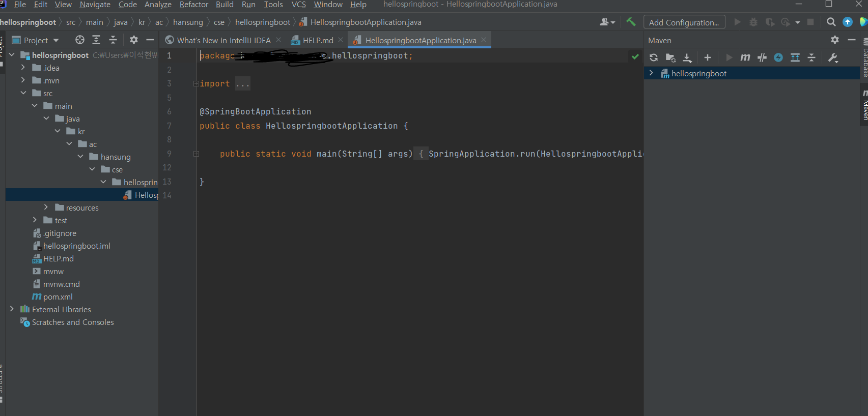Open Maven panel gear options
Viewport: 868px width, 416px height.
click(835, 40)
